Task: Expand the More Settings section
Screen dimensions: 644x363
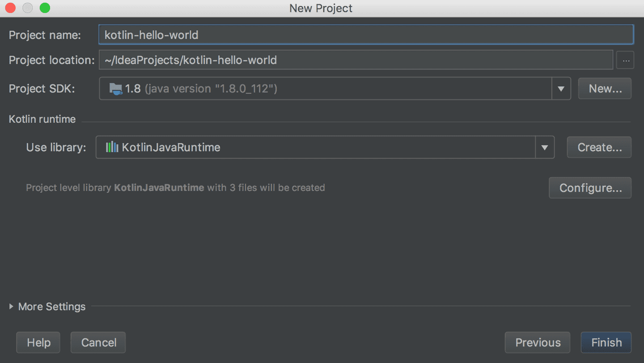Action: point(47,307)
